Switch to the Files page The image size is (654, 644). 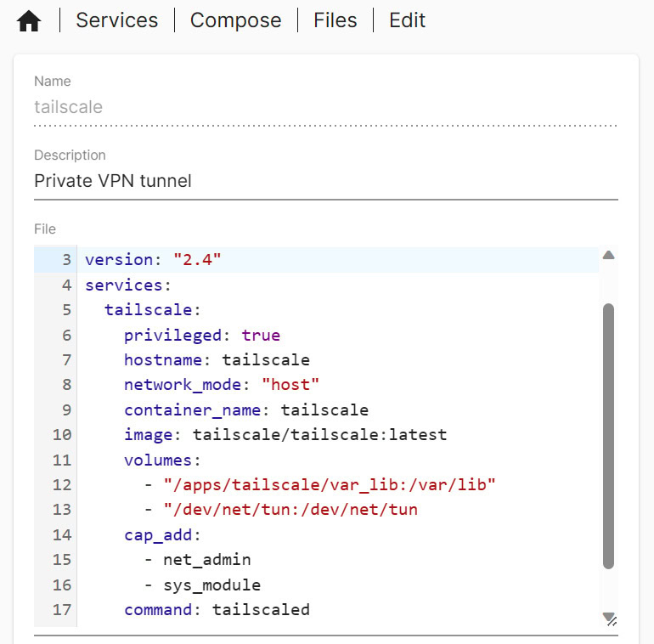[x=335, y=20]
